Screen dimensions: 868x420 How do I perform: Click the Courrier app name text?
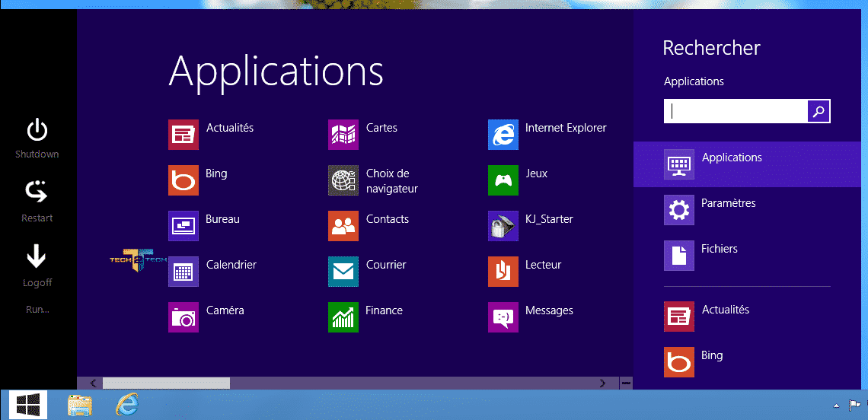(386, 265)
